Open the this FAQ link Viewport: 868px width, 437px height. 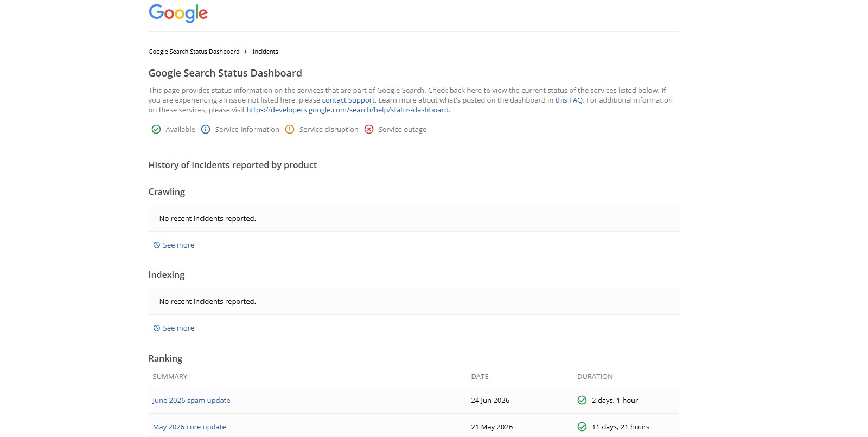coord(569,100)
